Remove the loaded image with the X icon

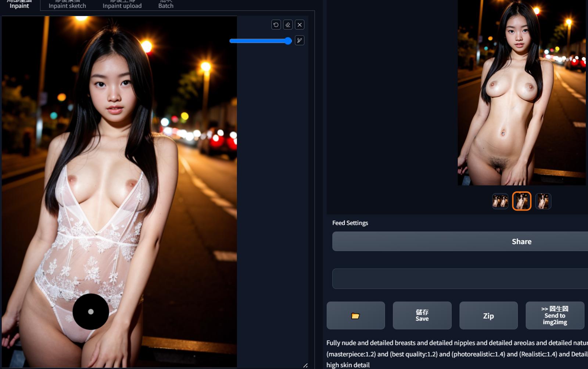click(300, 25)
